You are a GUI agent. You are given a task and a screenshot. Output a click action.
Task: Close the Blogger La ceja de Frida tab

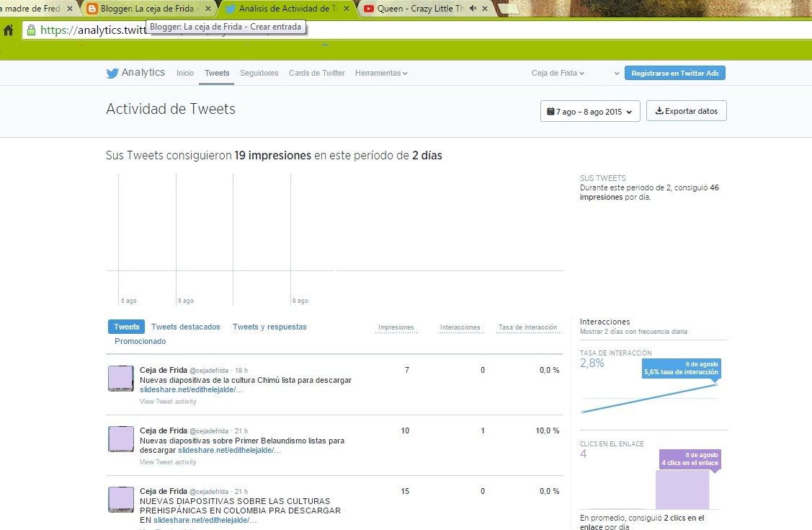tap(208, 8)
